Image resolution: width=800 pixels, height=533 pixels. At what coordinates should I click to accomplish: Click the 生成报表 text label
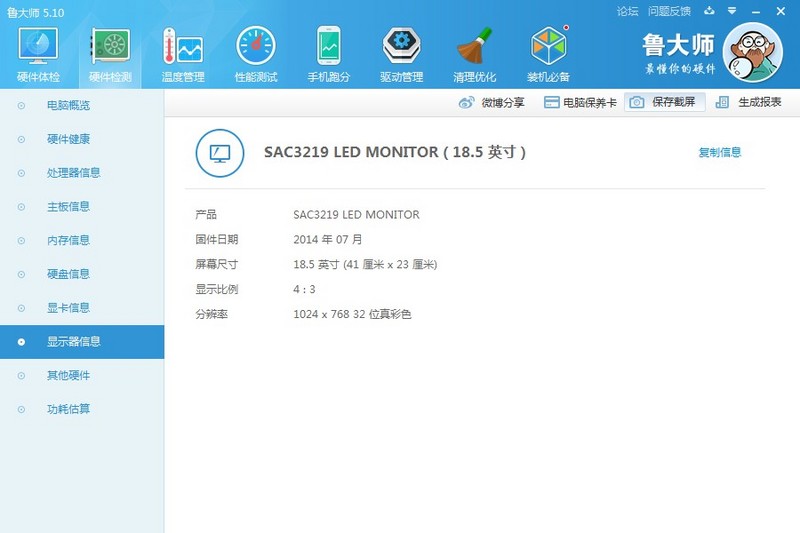click(760, 102)
